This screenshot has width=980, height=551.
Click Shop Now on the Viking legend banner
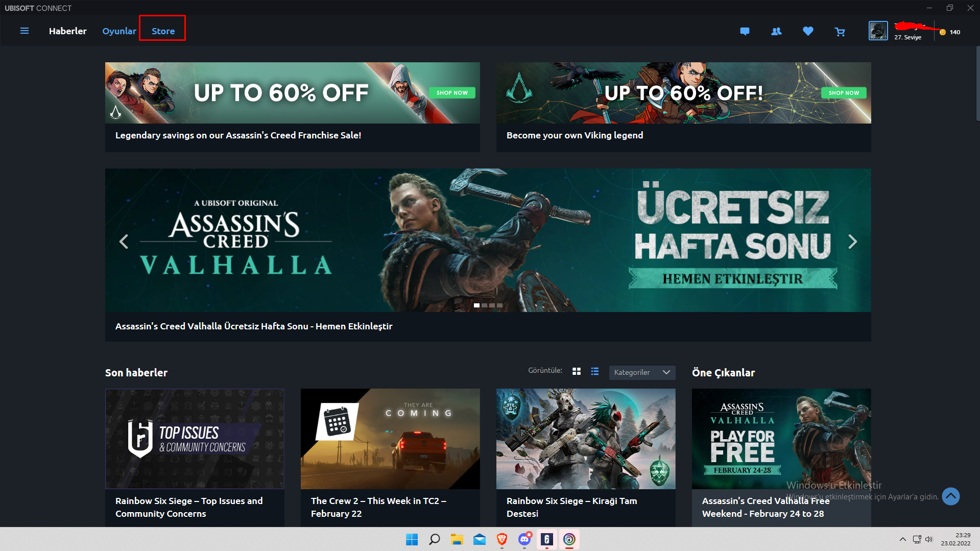[x=844, y=93]
